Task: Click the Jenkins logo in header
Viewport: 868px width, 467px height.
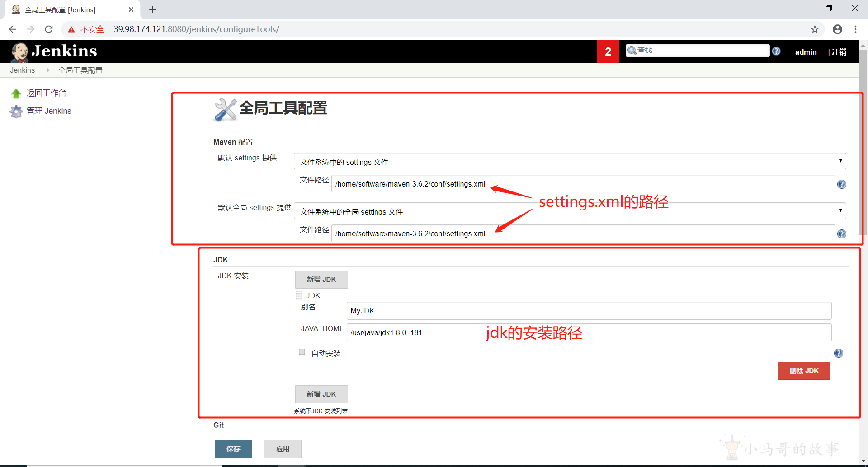Action: point(54,51)
